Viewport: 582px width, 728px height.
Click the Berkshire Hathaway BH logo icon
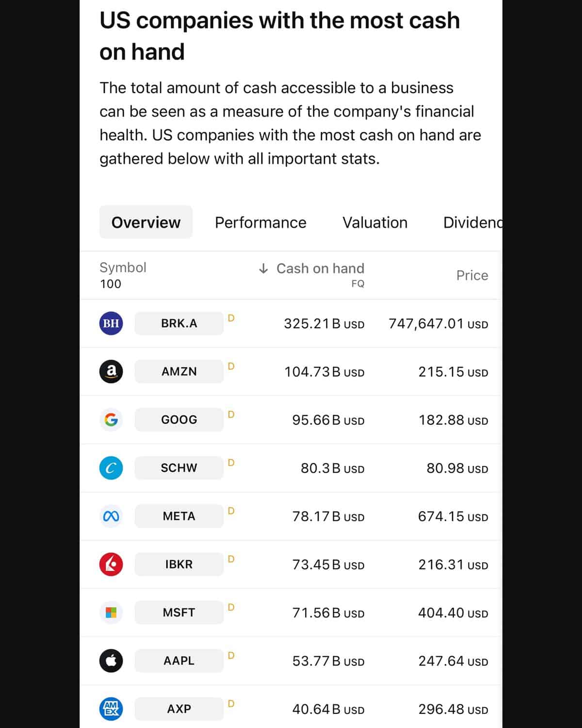pos(111,323)
